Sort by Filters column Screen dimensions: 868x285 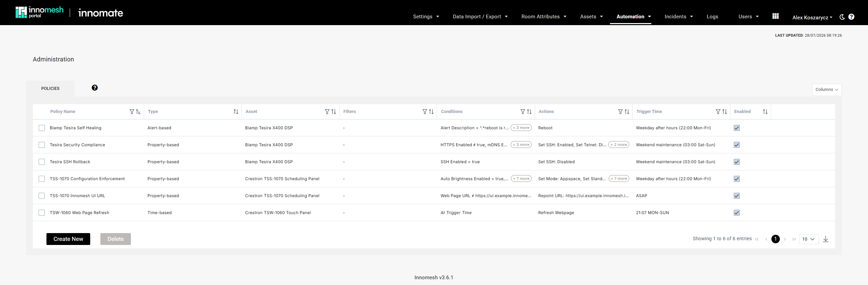coord(431,112)
